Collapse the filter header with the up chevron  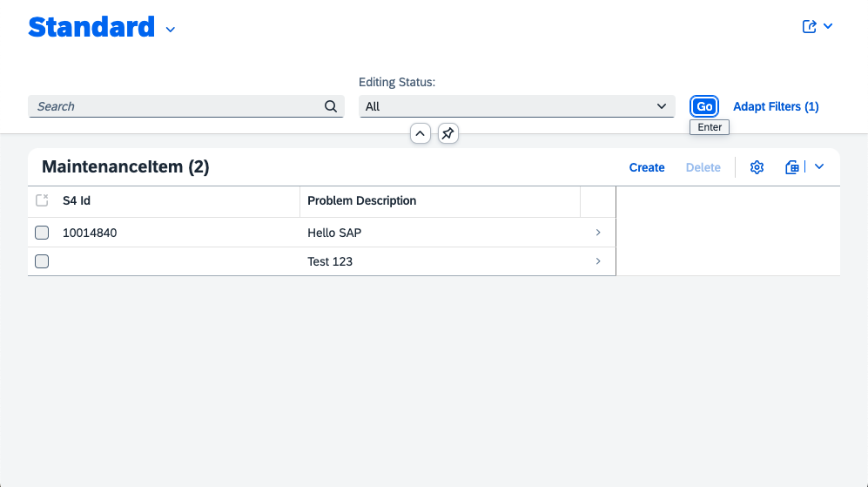pyautogui.click(x=421, y=133)
